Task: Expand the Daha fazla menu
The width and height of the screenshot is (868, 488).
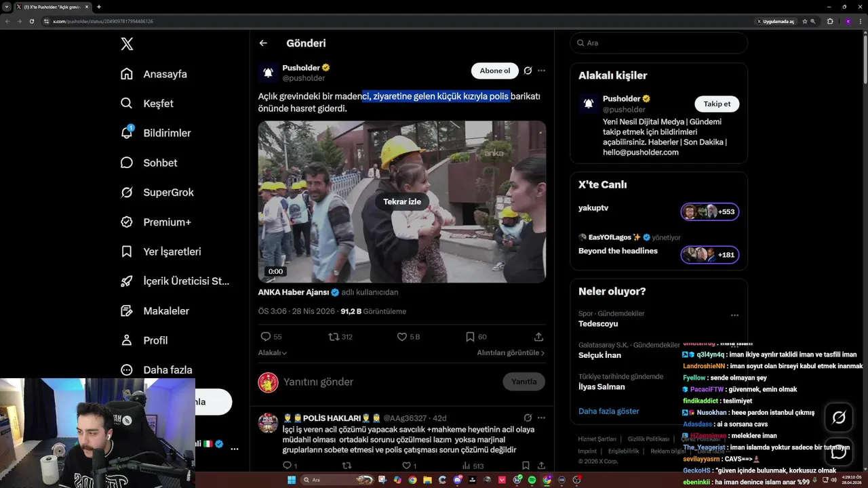Action: coord(156,370)
